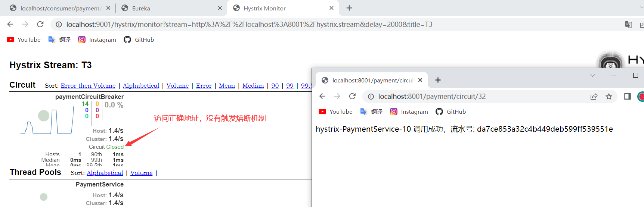Open Instagram bookmark in localhost:8001 window
This screenshot has width=644, height=207.
[x=409, y=112]
